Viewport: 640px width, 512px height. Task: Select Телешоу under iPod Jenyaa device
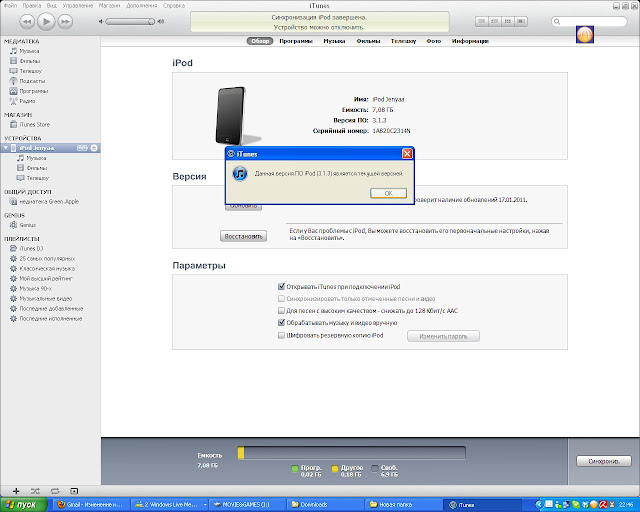[38, 178]
